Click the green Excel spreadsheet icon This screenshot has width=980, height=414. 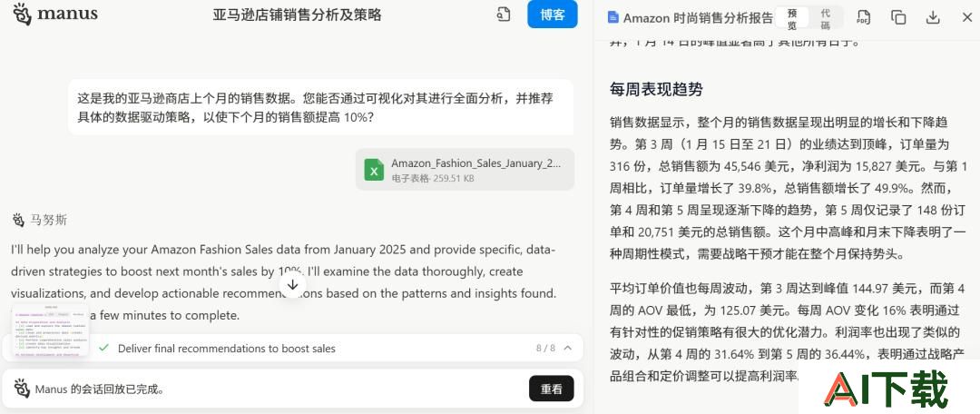[x=374, y=170]
